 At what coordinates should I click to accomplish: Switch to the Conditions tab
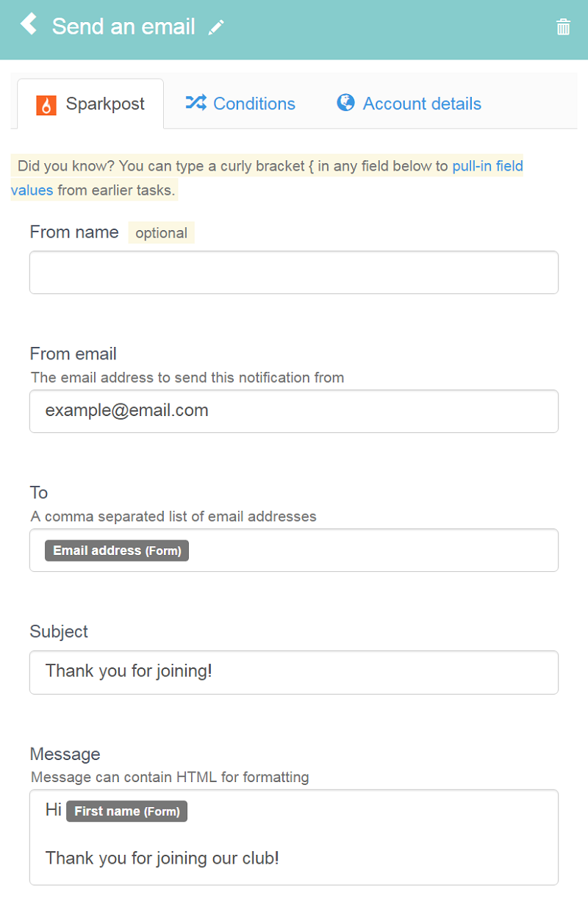point(240,104)
